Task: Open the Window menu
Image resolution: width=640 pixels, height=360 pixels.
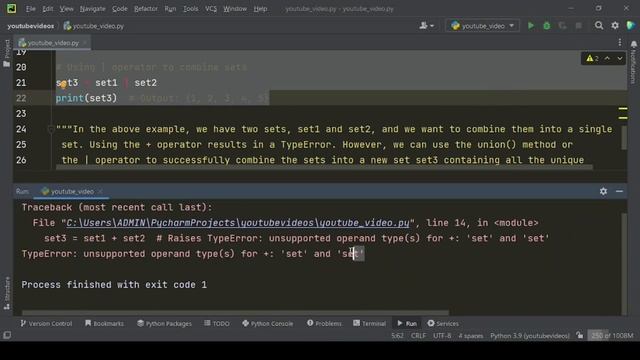Action: click(235, 9)
